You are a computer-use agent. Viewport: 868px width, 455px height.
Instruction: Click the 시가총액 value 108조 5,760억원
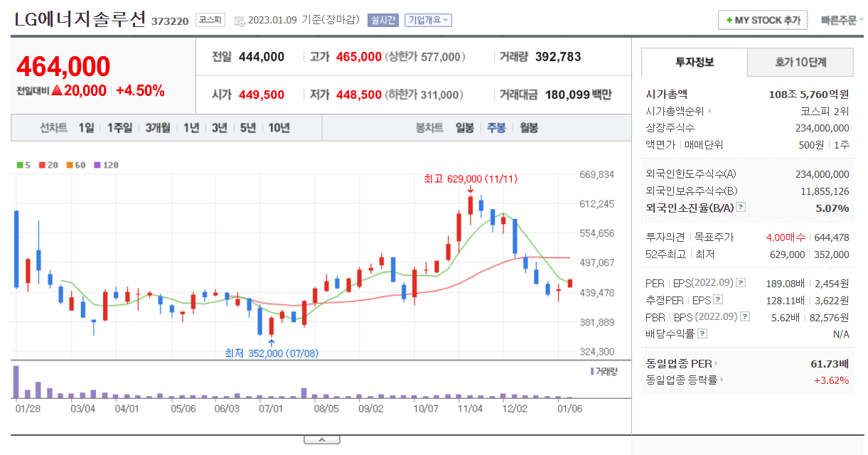809,94
